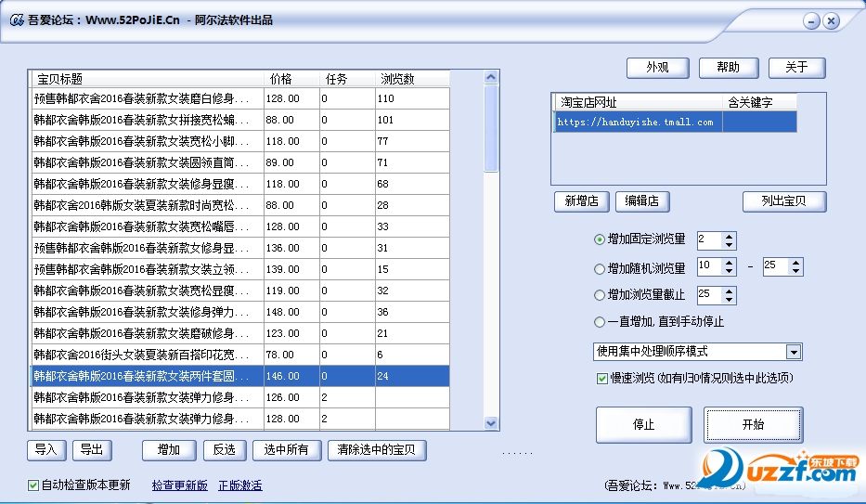
Task: Open 检查更新版 link
Action: pos(179,485)
